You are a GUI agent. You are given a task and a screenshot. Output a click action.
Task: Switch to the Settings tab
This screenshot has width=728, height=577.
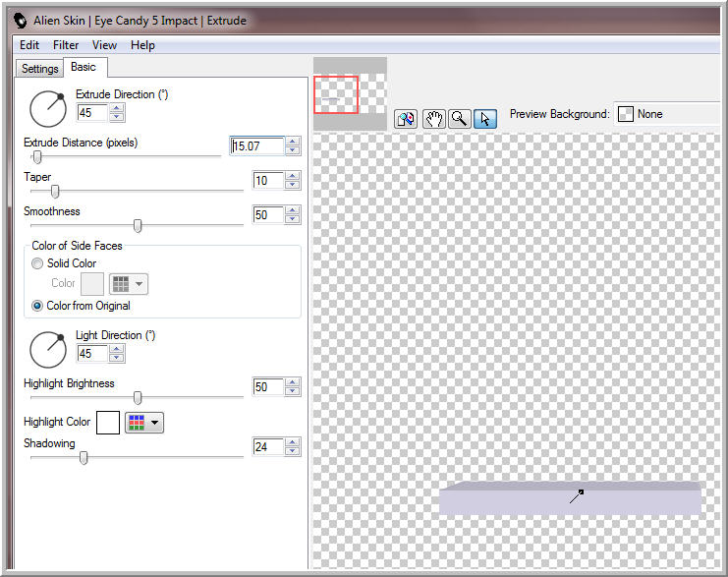pyautogui.click(x=39, y=69)
